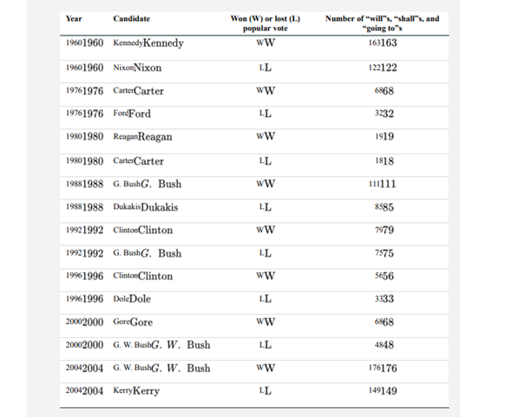
Task: Click the Number of "will"s column header
Action: coord(382,23)
